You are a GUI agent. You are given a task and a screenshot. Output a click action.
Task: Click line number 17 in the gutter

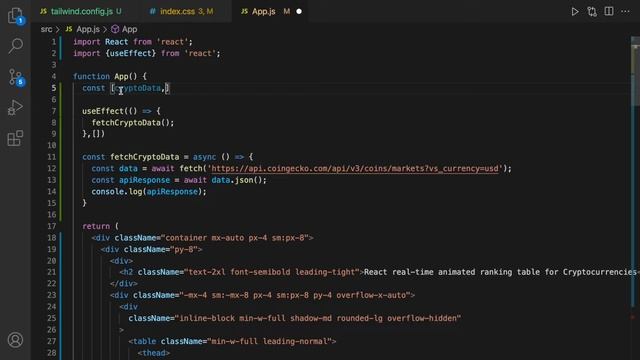pyautogui.click(x=51, y=226)
